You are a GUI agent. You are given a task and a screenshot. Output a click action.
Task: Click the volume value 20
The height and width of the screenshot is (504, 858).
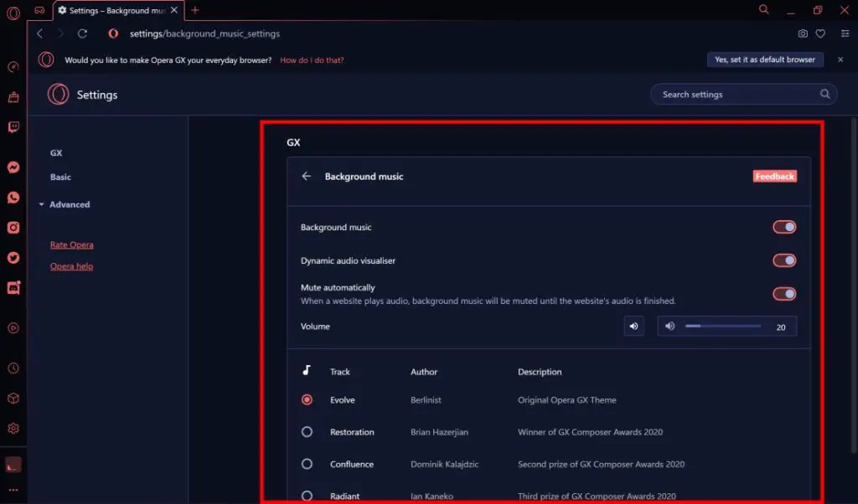pos(781,327)
